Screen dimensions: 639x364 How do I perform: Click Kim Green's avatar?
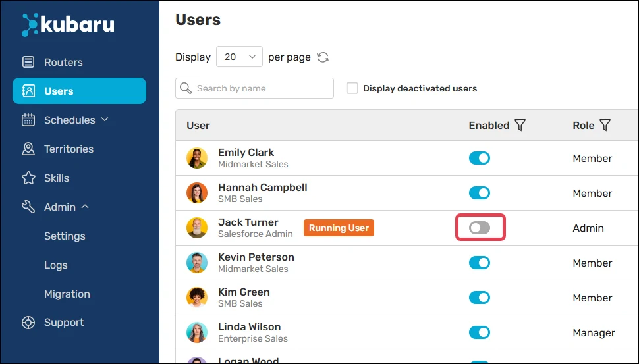pos(197,298)
